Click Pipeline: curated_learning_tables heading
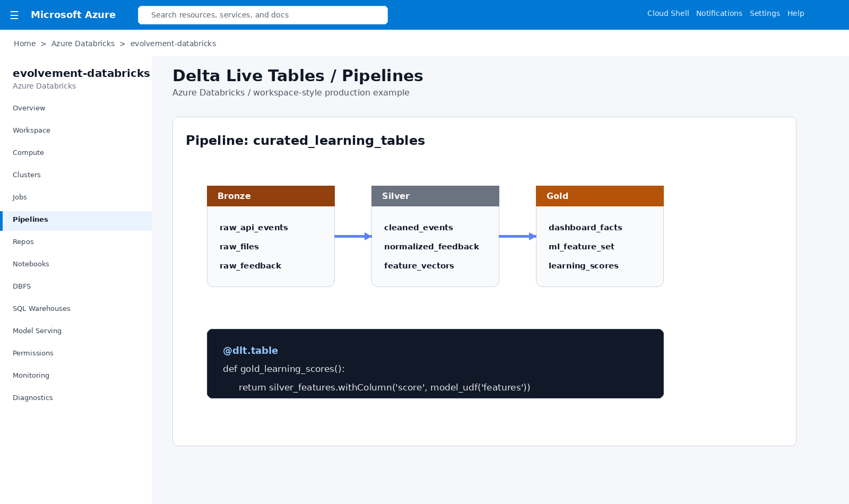 (305, 141)
